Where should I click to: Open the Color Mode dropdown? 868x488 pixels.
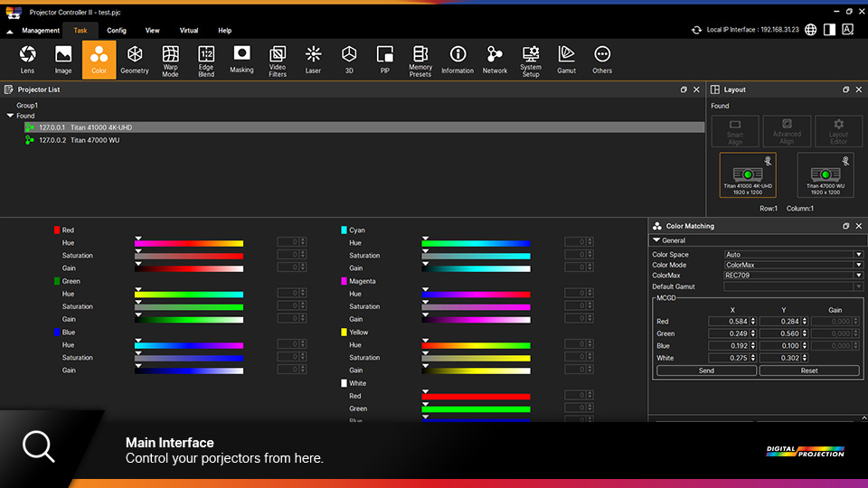point(793,265)
